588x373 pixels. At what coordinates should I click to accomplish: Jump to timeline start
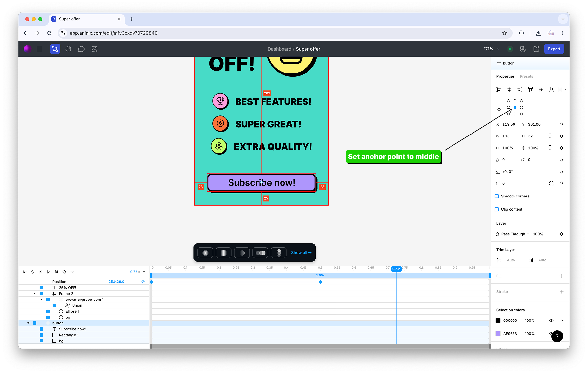tap(25, 272)
